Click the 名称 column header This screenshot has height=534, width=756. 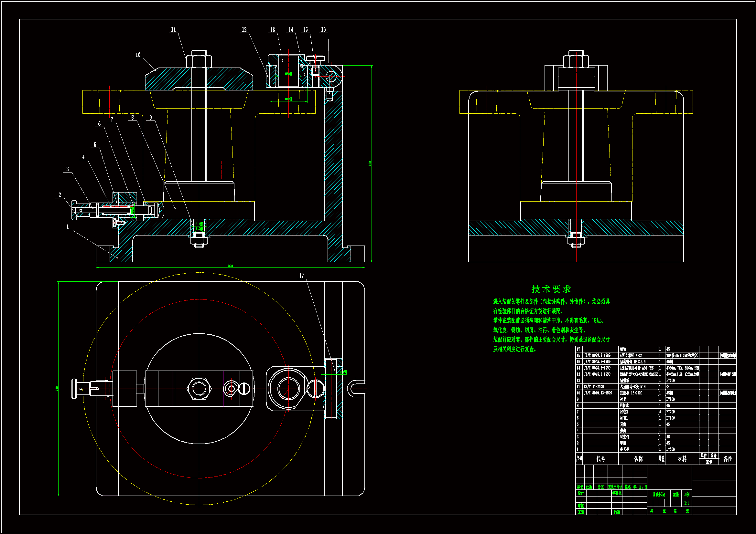pyautogui.click(x=638, y=459)
